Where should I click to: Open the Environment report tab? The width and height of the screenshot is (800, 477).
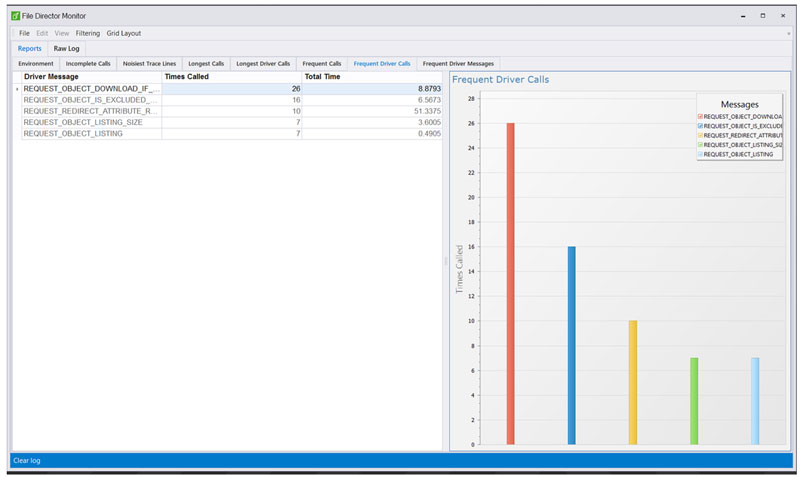(36, 64)
